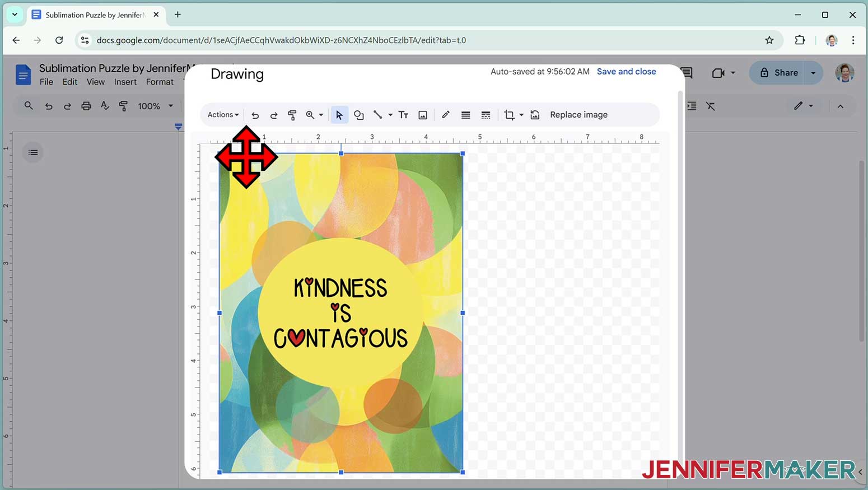Image resolution: width=868 pixels, height=490 pixels.
Task: Open the border dash option
Action: pos(486,115)
